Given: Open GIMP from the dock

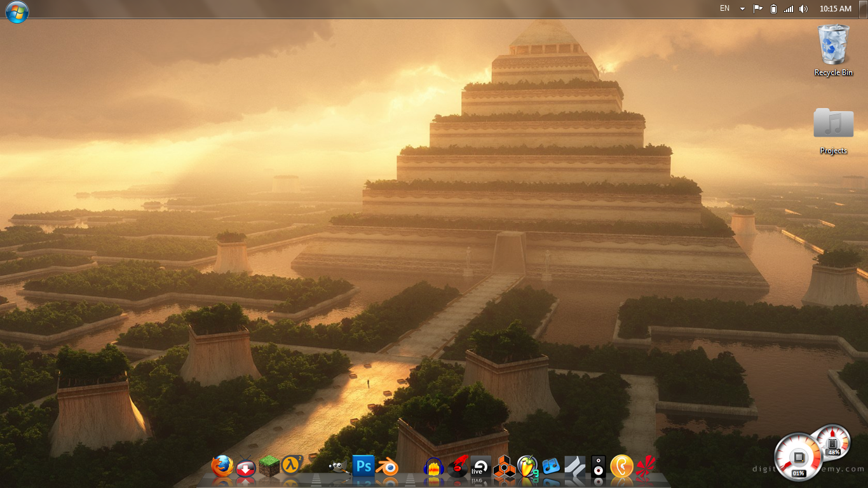Looking at the screenshot, I should 339,468.
